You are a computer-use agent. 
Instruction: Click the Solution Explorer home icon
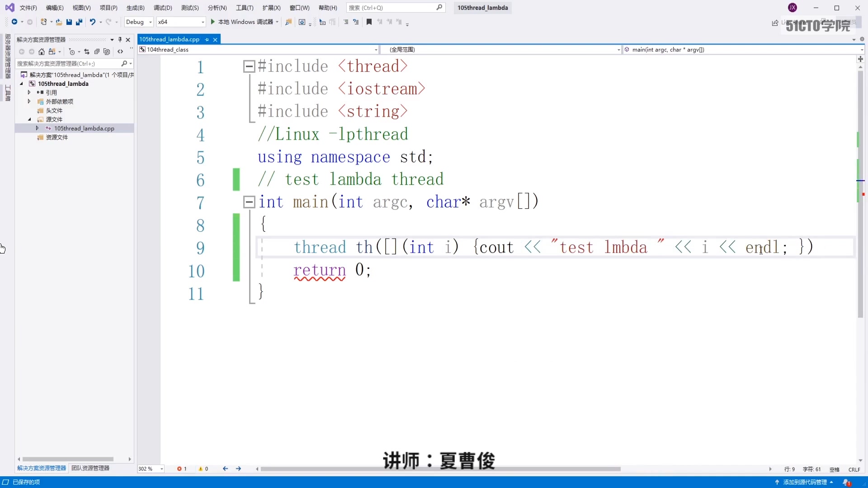42,52
